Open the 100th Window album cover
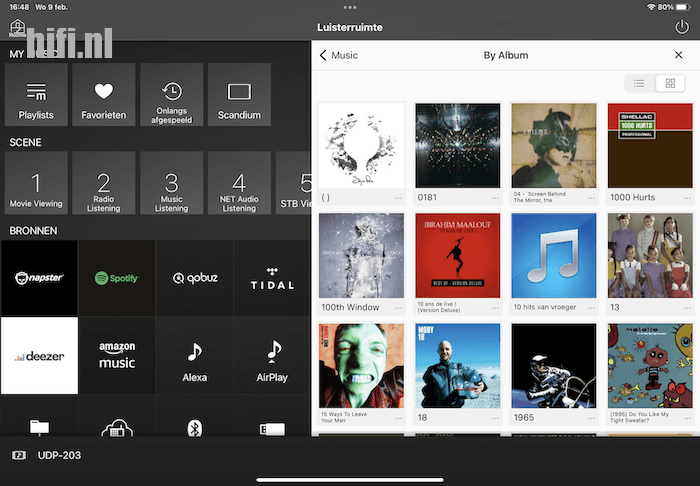The image size is (700, 486). click(361, 255)
